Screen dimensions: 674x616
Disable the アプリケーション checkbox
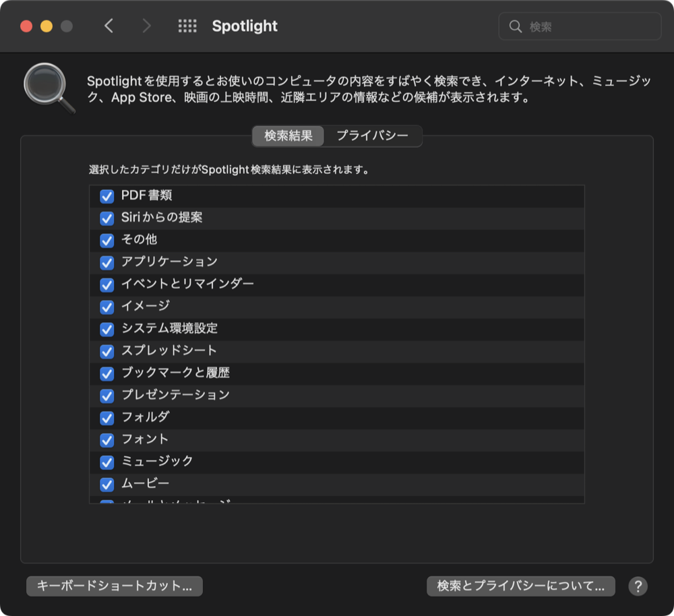107,263
